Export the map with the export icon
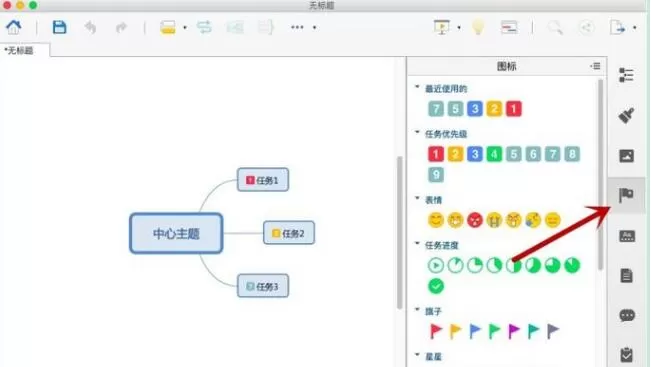This screenshot has width=651, height=367. [x=617, y=27]
